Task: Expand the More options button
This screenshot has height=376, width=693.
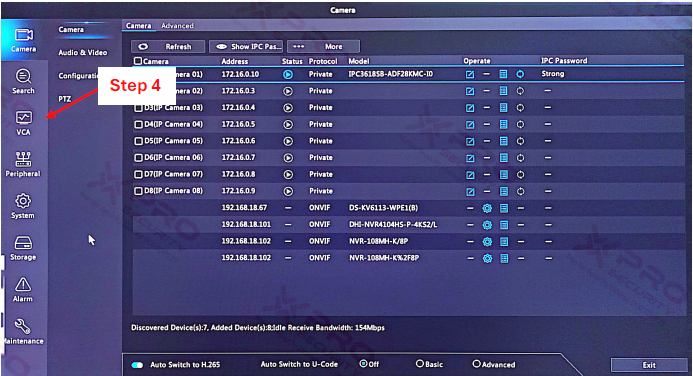Action: click(x=323, y=46)
